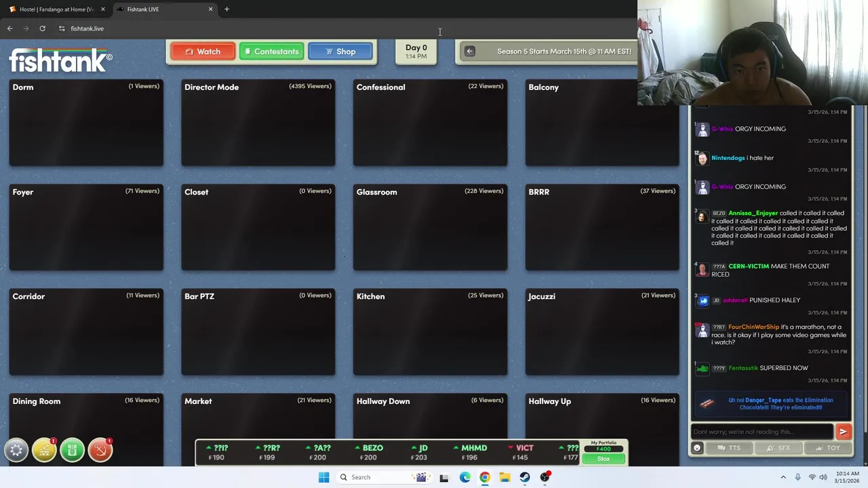868x488 pixels.
Task: Click the CERN-VICTIM username in chat
Action: coord(749,266)
